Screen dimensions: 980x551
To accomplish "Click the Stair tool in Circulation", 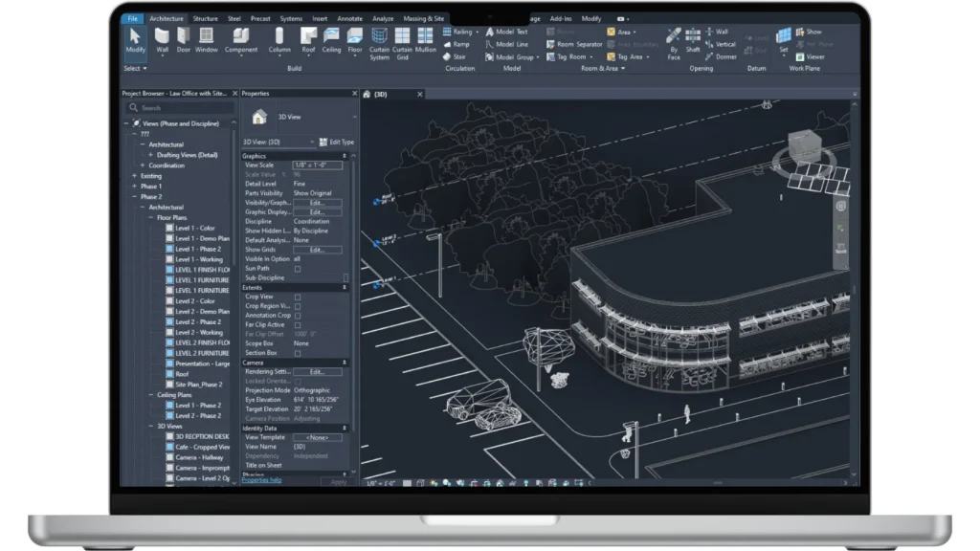I will (456, 56).
